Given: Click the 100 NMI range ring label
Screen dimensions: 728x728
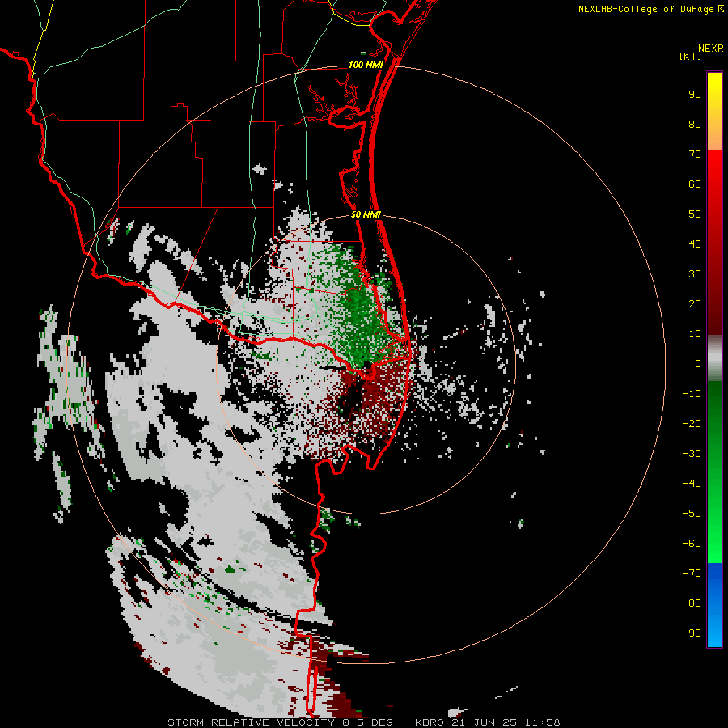Looking at the screenshot, I should pyautogui.click(x=366, y=65).
